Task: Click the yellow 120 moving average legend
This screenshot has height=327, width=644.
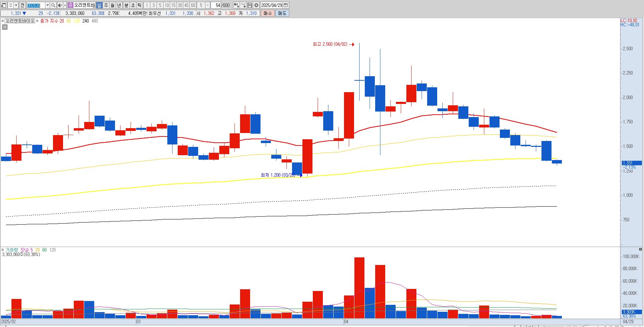Action: tap(77, 21)
